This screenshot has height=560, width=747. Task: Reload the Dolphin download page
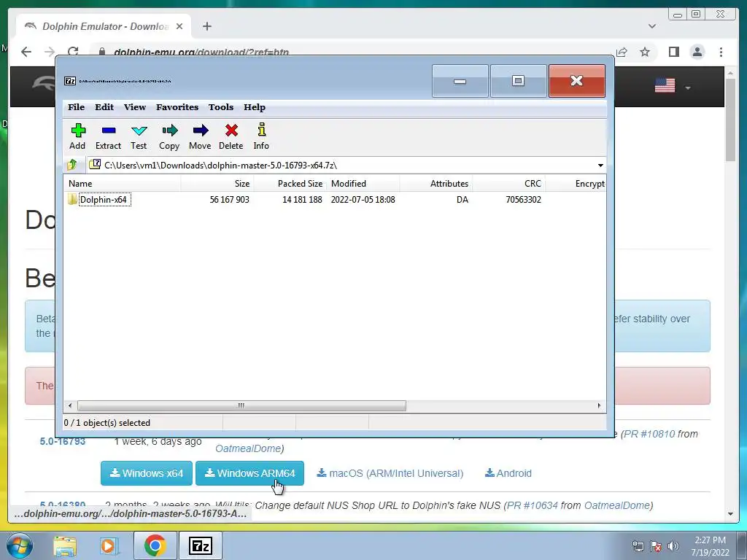(73, 52)
